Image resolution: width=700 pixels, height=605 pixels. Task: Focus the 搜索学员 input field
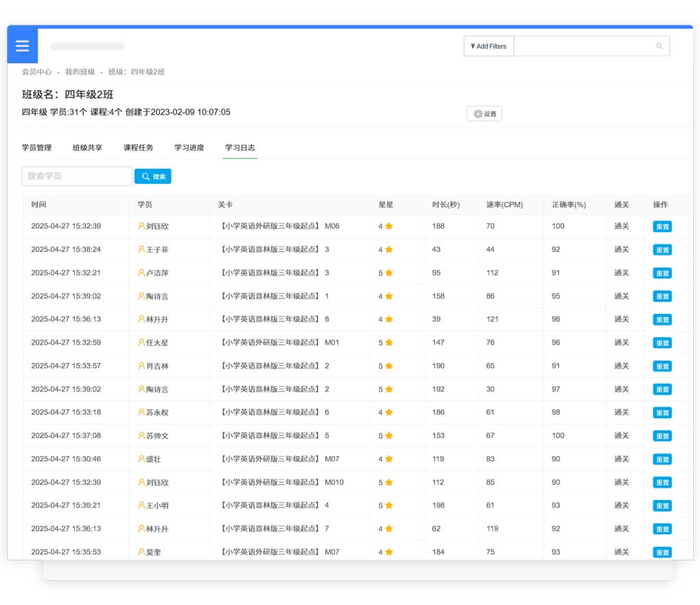(x=77, y=176)
